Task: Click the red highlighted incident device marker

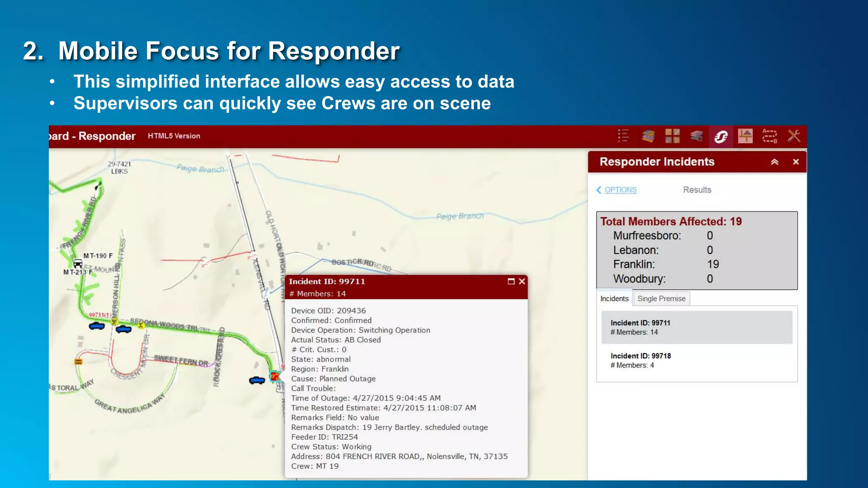Action: (x=275, y=376)
